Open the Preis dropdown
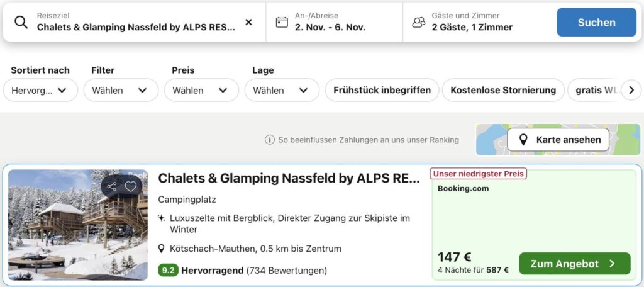This screenshot has width=644, height=287. pos(201,90)
